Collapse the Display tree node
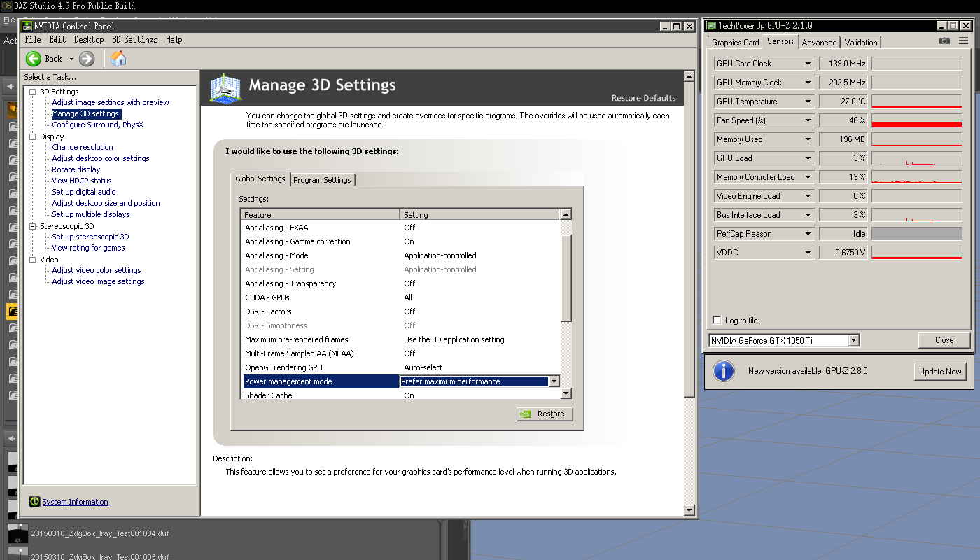The width and height of the screenshot is (980, 560). click(x=32, y=136)
